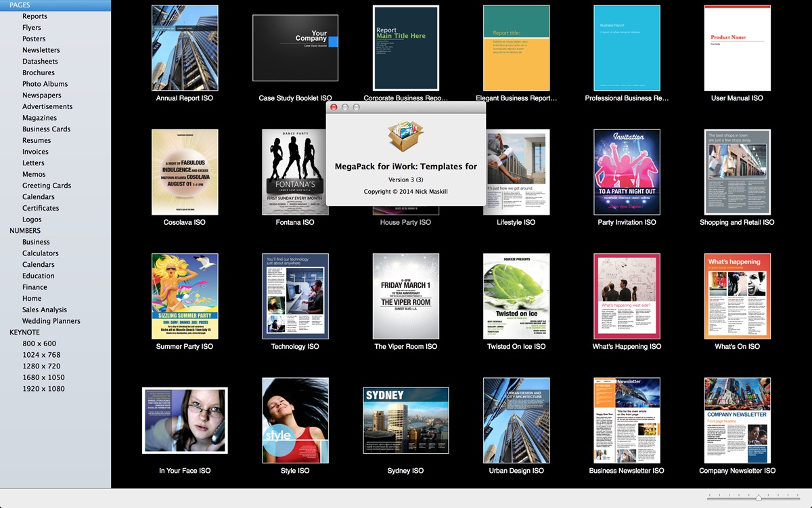Image resolution: width=812 pixels, height=508 pixels.
Task: Open the Invoices category
Action: coord(35,152)
